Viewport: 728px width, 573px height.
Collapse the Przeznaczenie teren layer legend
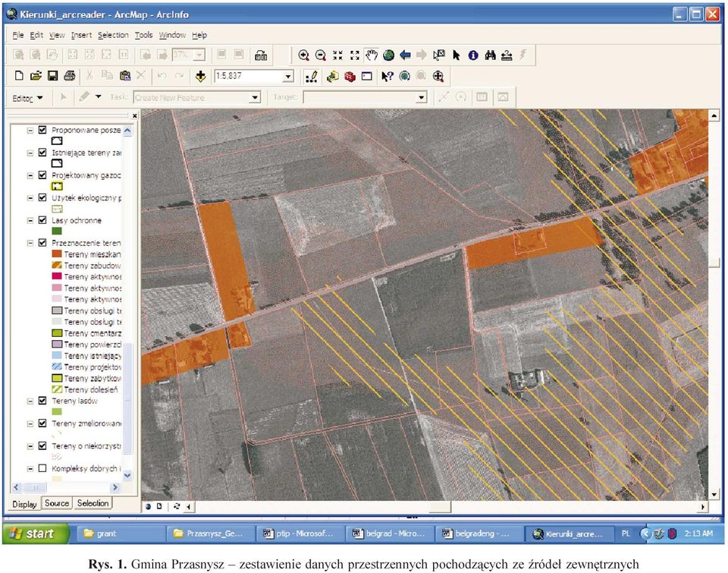click(x=30, y=243)
